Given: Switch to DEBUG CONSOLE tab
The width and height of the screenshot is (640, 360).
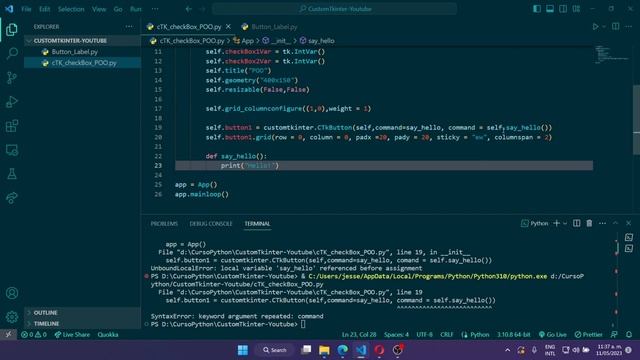Looking at the screenshot, I should tap(211, 224).
